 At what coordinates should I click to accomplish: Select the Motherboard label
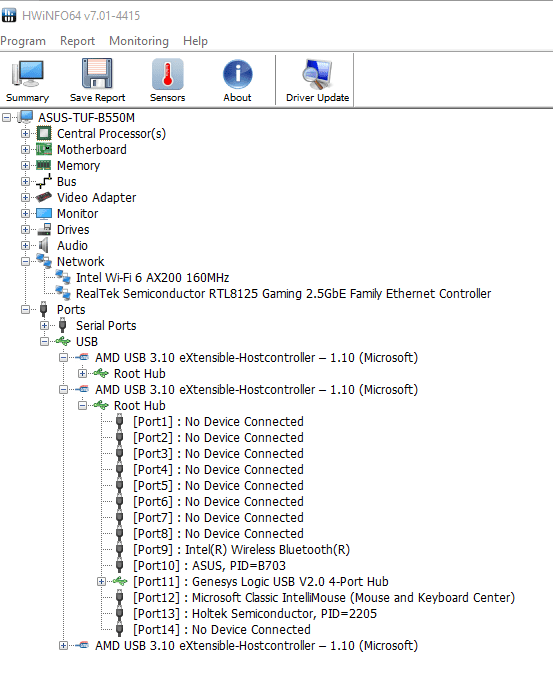point(92,149)
